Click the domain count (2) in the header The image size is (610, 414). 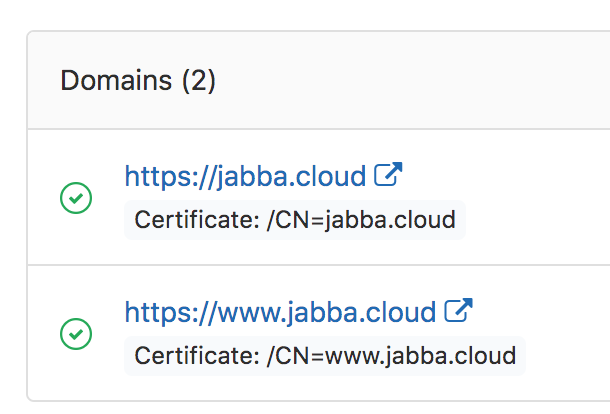(x=198, y=81)
